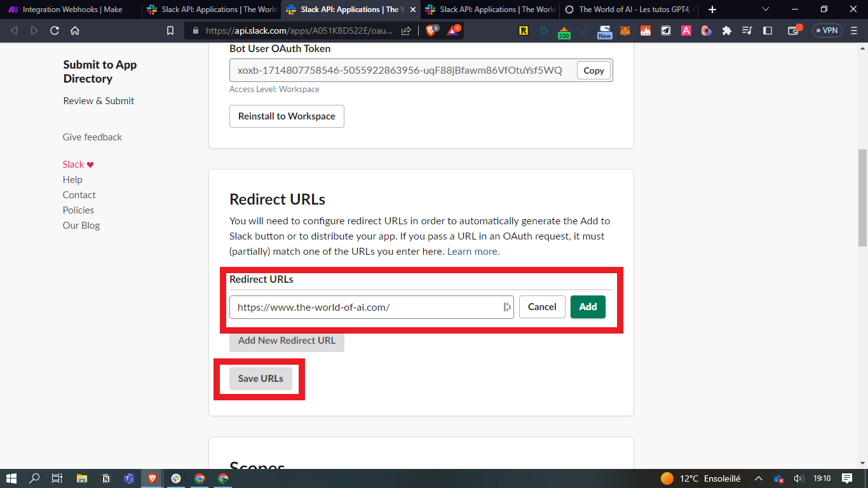Expand the system tray hidden icons chevron
The height and width of the screenshot is (488, 868).
click(x=759, y=478)
